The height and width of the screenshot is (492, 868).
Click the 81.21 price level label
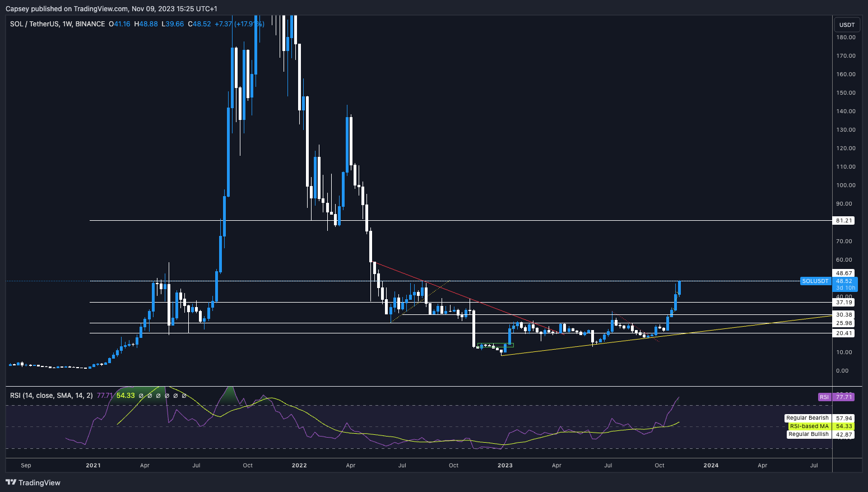[x=843, y=220]
